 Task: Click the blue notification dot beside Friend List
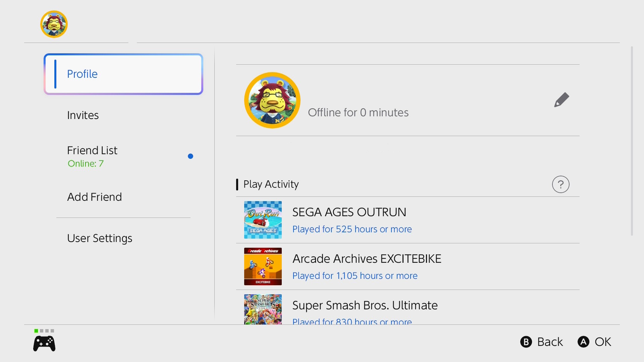pos(191,156)
